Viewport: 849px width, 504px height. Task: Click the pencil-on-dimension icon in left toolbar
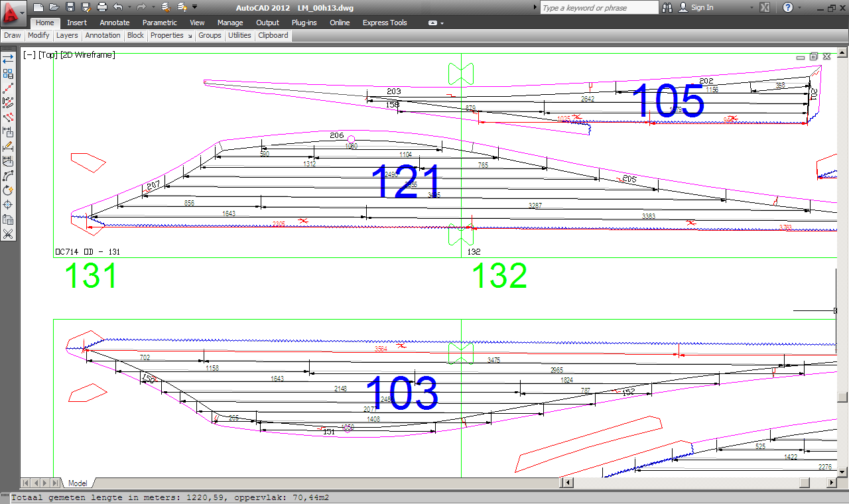[8, 147]
